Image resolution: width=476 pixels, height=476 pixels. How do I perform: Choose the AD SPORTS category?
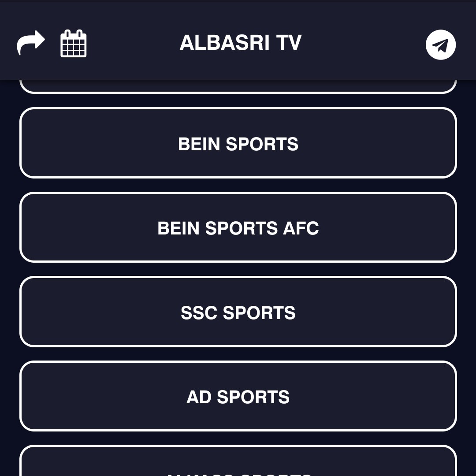[238, 396]
